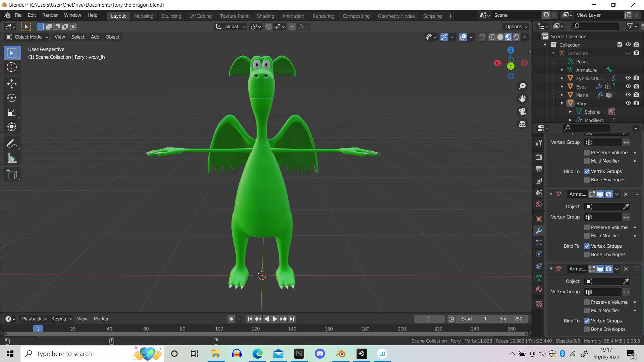Hide the Eyes object in outliner
The height and width of the screenshot is (362, 644).
628,86
